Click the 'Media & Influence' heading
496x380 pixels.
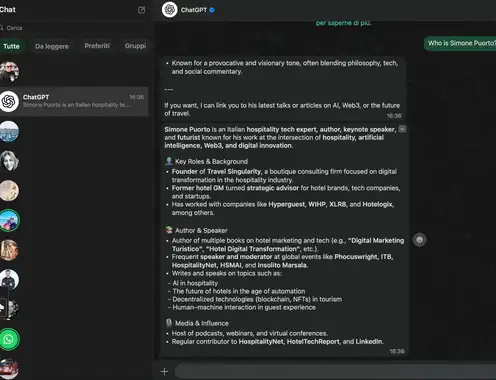pos(202,323)
